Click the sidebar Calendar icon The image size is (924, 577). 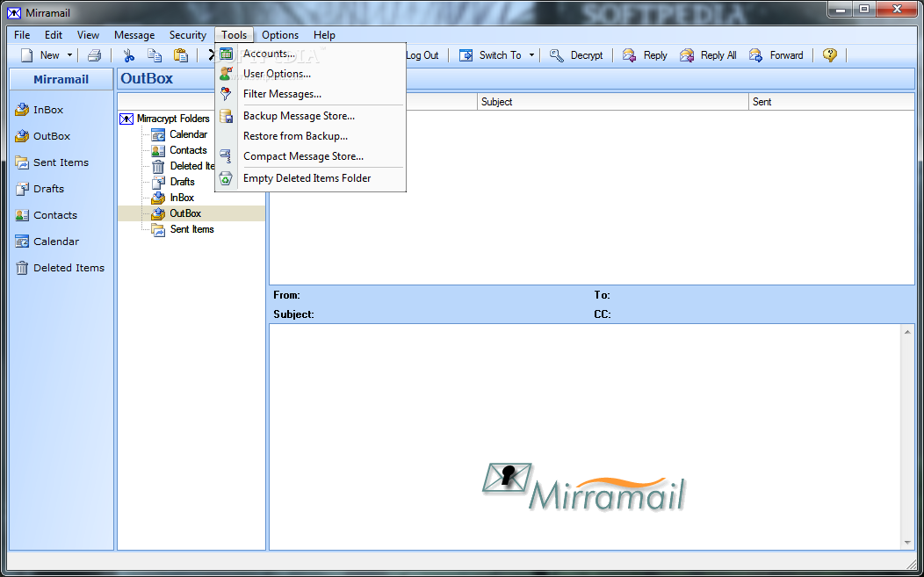tap(22, 242)
